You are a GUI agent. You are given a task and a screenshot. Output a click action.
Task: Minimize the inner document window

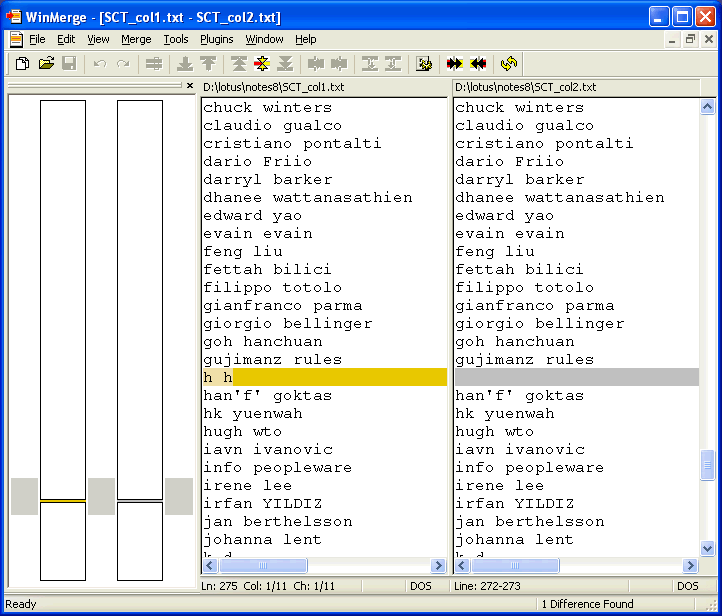click(672, 40)
